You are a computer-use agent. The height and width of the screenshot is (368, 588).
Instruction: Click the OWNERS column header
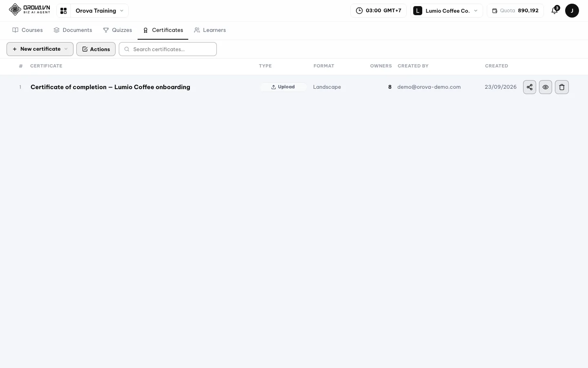[x=381, y=66]
